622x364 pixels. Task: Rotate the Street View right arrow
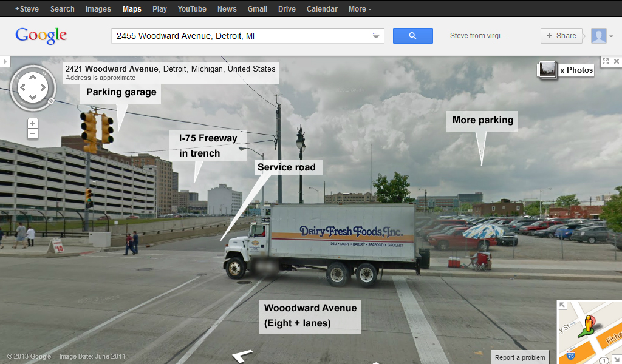click(43, 87)
